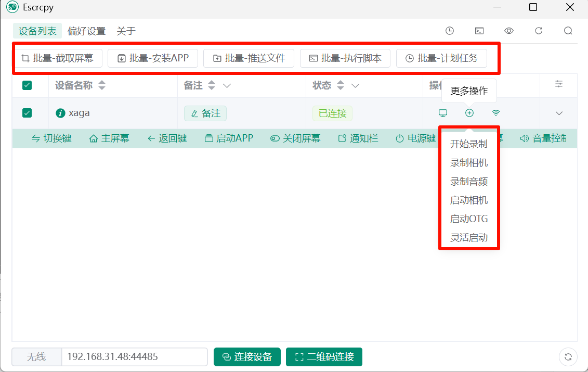Click the mirror screen icon for xaga
This screenshot has height=372, width=588.
(x=443, y=113)
